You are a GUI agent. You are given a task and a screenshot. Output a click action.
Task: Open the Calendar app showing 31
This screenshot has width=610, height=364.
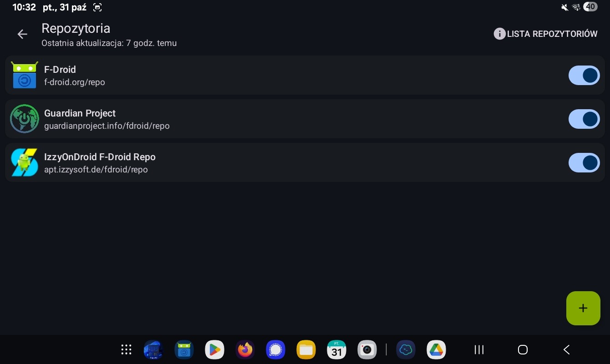click(336, 349)
